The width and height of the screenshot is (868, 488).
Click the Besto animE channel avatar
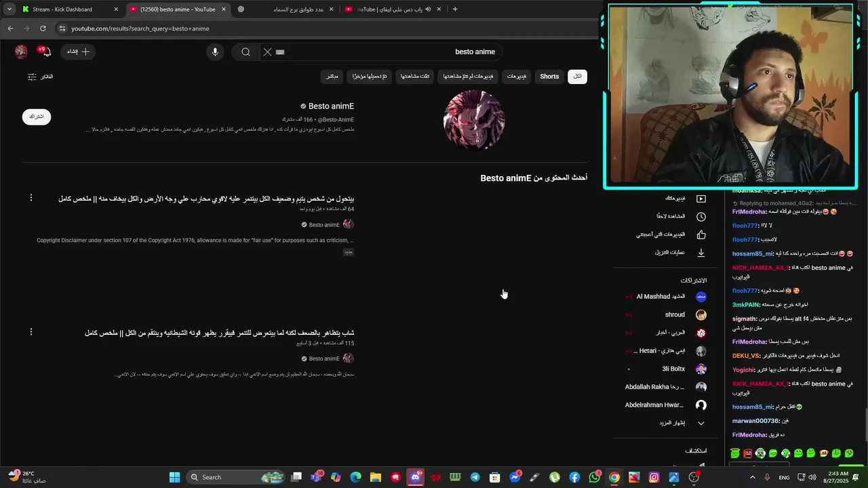coord(474,120)
